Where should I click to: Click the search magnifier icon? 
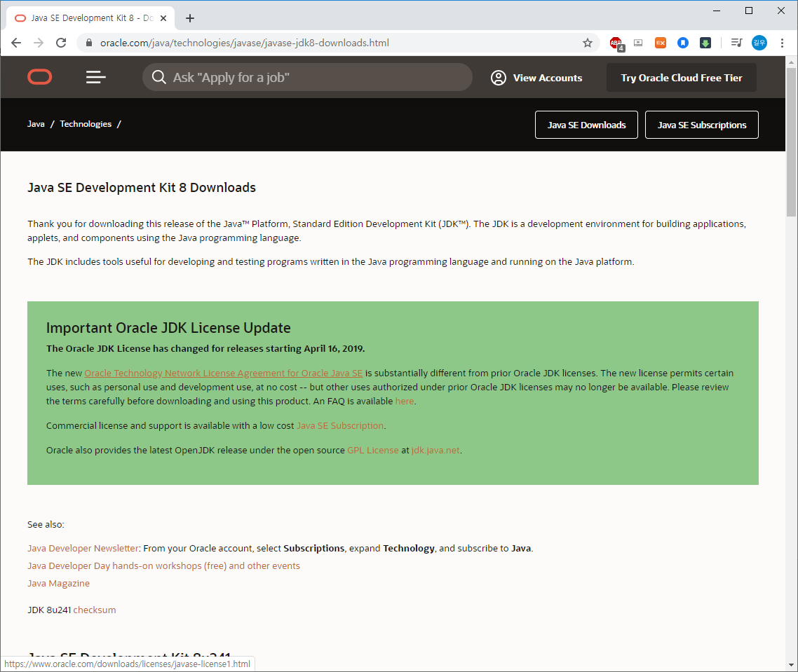coord(158,77)
